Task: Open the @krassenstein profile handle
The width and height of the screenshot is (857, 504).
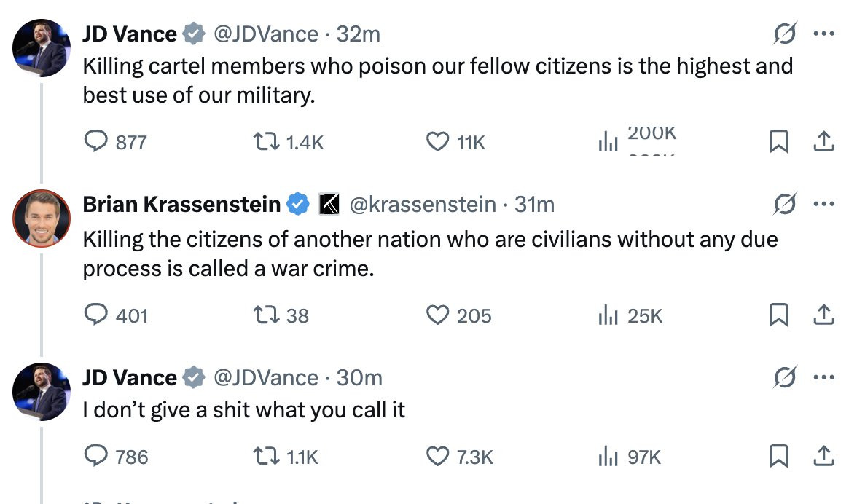Action: pos(423,205)
